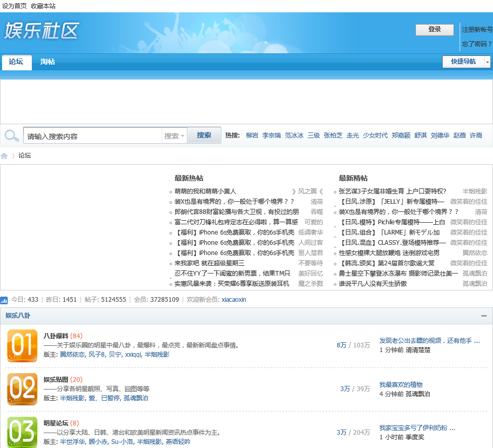Image resolution: width=493 pixels, height=448 pixels.
Task: Open latest post 我家宝宝多亏了伊利奶粉
Action: click(417, 428)
